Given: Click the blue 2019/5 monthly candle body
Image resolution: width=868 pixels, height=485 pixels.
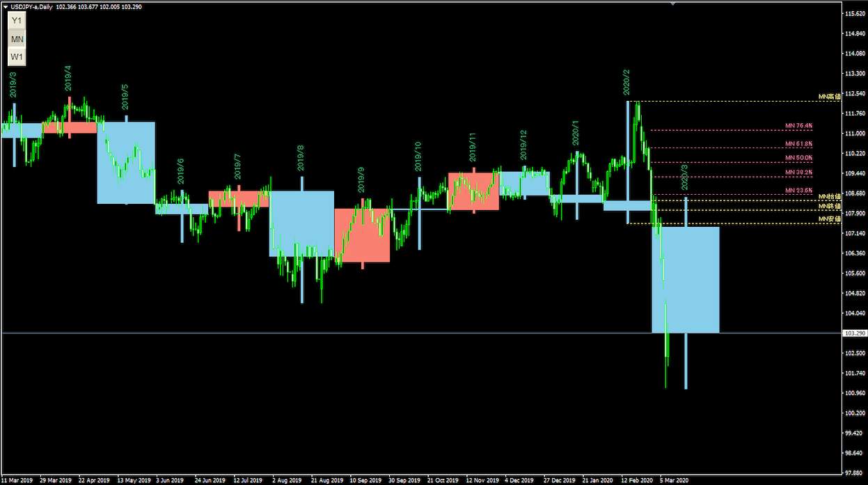Looking at the screenshot, I should click(x=126, y=163).
